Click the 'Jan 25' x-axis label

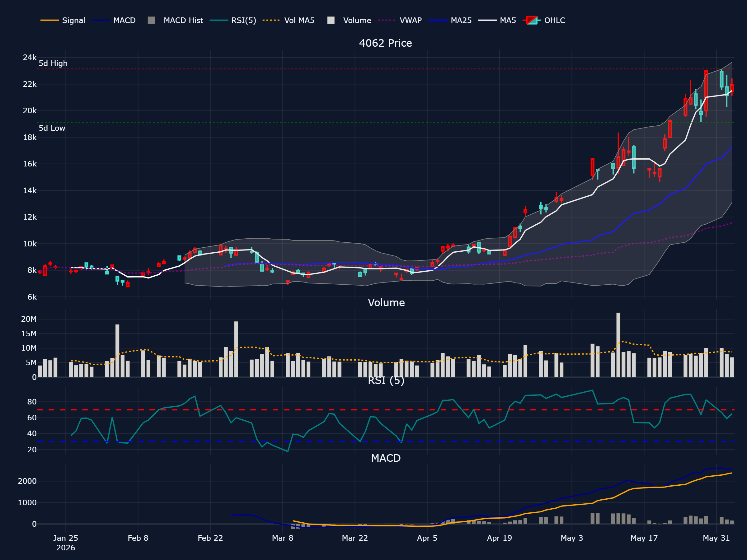(x=65, y=538)
